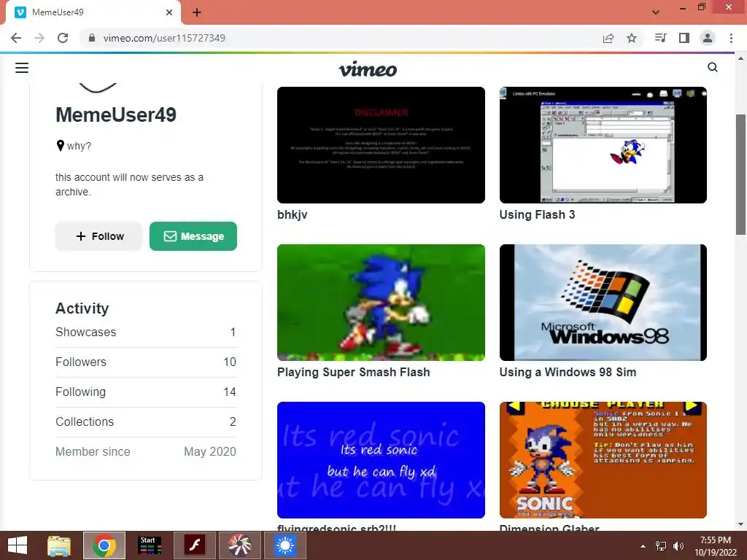Screen dimensions: 747x560
Task: Open the pinwheel app in taskbar
Action: coord(239,545)
